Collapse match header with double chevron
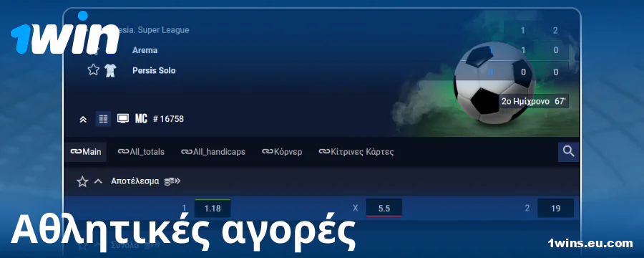The width and height of the screenshot is (644, 258). coord(83,120)
